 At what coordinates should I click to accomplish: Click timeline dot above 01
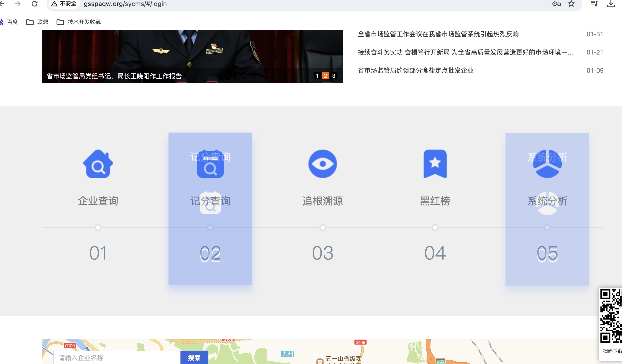(x=98, y=227)
